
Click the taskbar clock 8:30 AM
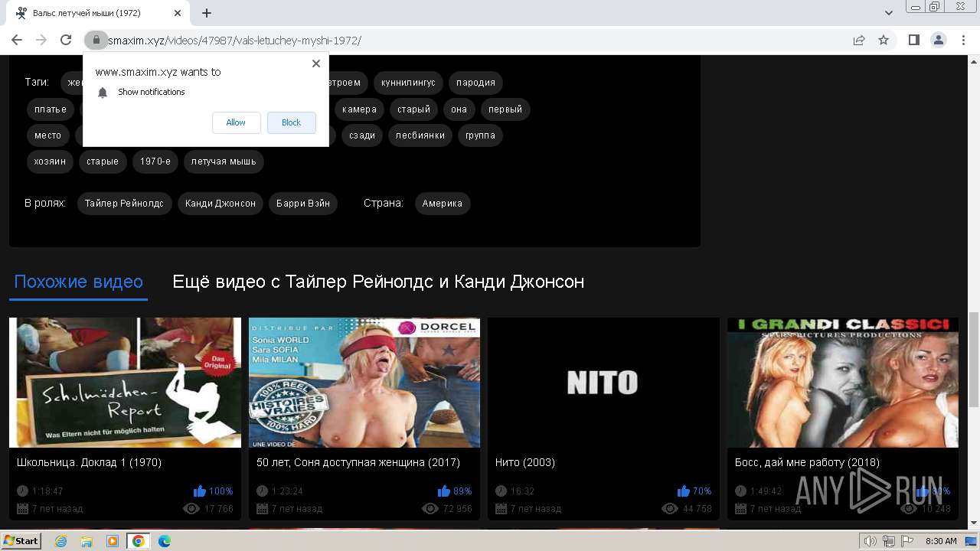[941, 541]
